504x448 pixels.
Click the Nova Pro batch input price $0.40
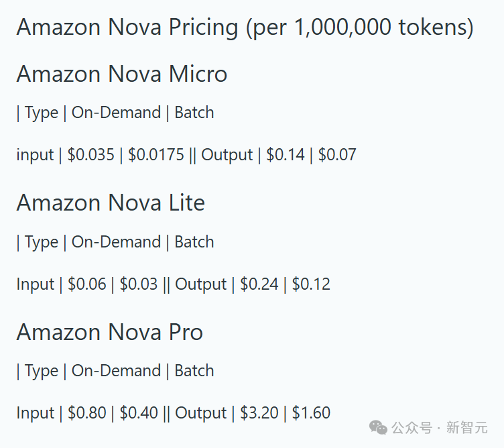click(139, 413)
